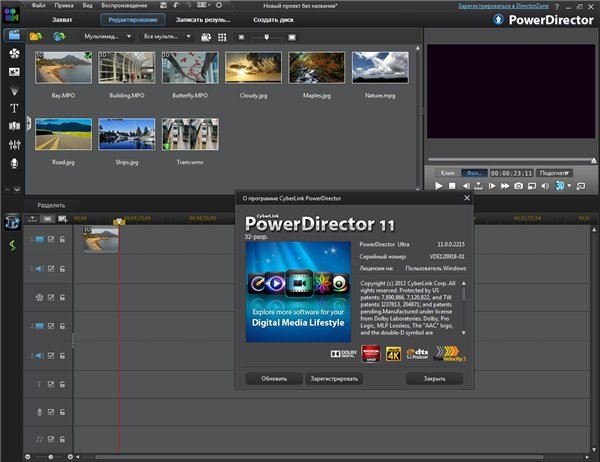
Task: Click the Закрыть button in About dialog
Action: pos(434,379)
